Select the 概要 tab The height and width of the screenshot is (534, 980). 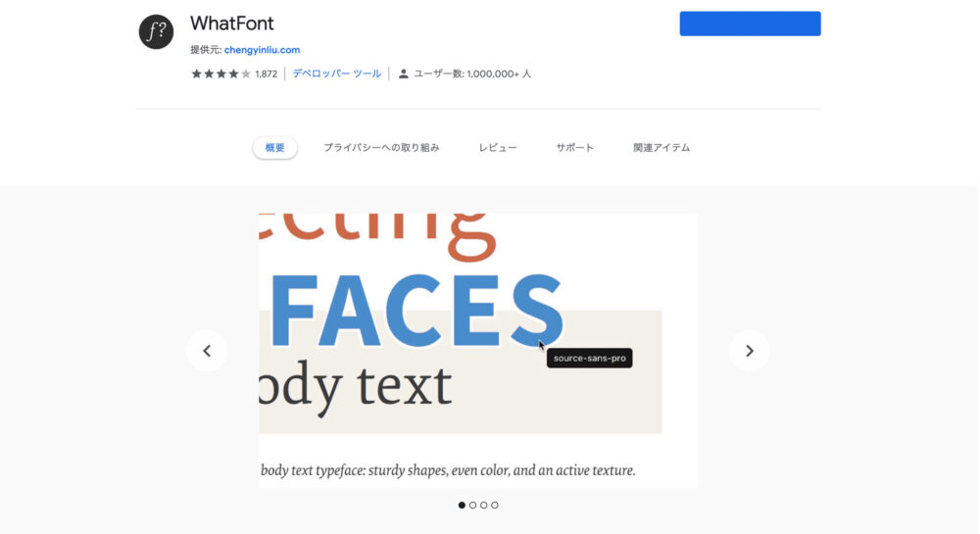point(275,148)
